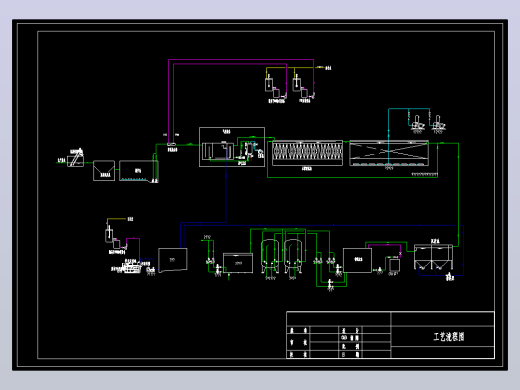Image resolution: width=520 pixels, height=390 pixels.
Task: Click the large outlined flotation unit box
Action: (232, 147)
